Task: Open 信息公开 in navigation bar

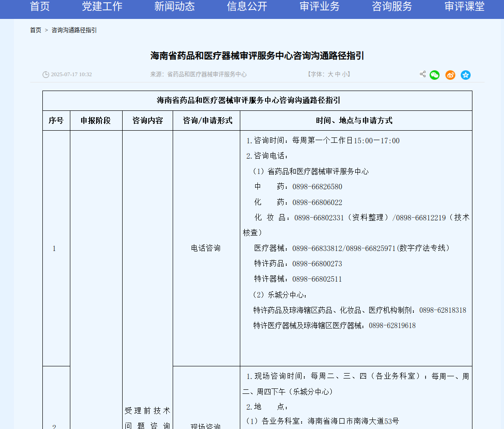Action: coord(247,7)
